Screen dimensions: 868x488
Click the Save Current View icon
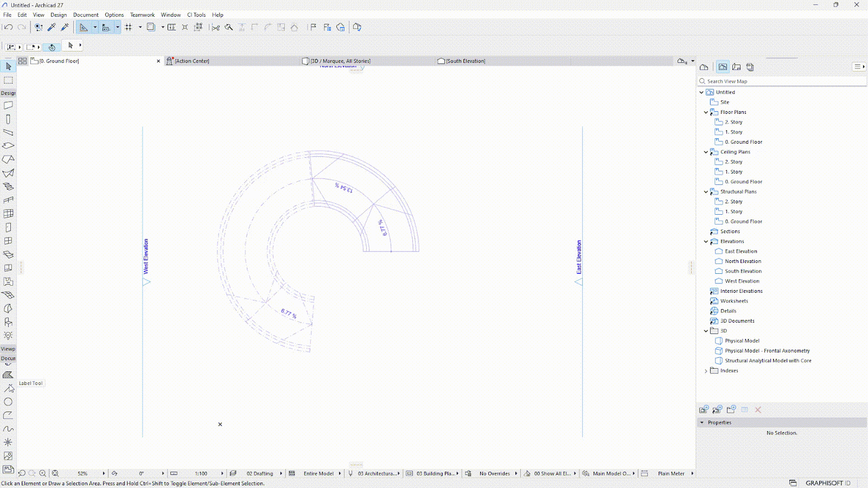tap(704, 409)
